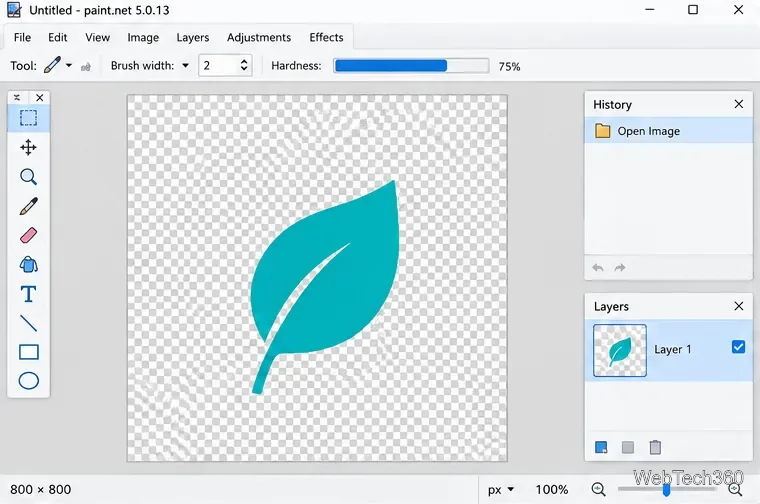Minimize the paint.net window

[x=650, y=10]
